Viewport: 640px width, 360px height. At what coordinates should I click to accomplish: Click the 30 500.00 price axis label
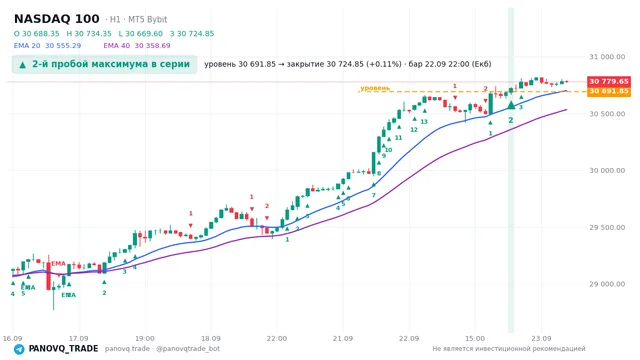coord(607,113)
